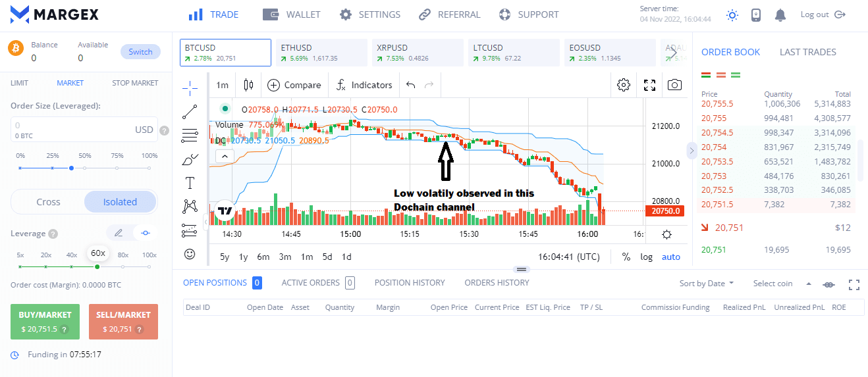Click the notifications bell icon

pyautogui.click(x=780, y=14)
